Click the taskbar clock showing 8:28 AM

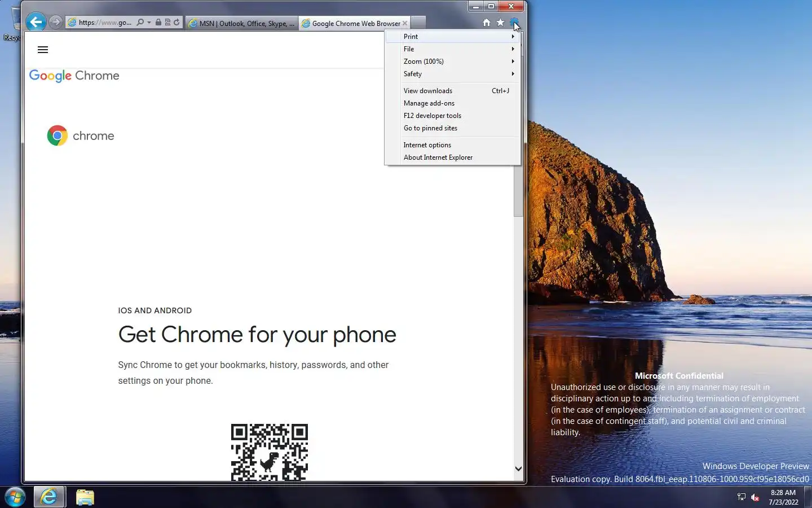(783, 497)
